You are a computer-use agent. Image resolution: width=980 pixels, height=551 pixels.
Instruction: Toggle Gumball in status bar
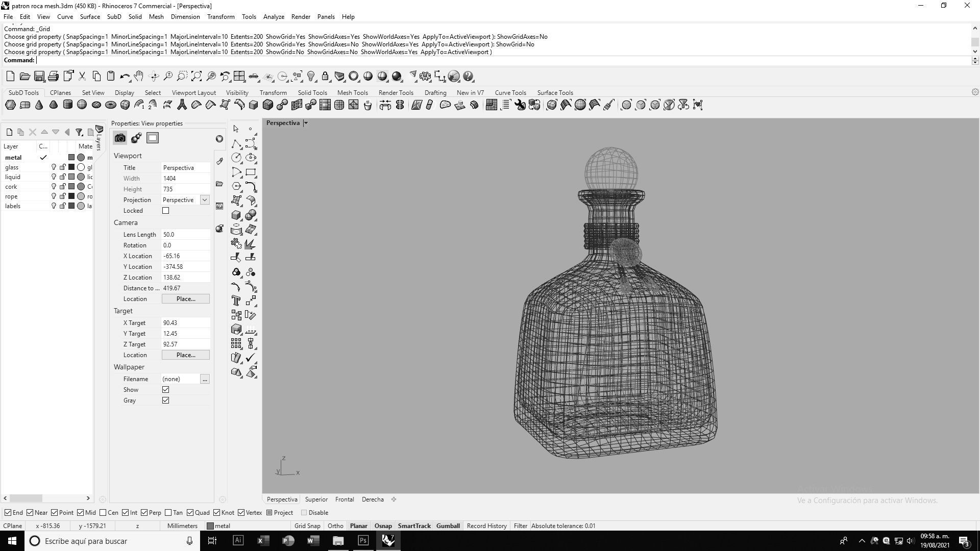(x=448, y=526)
